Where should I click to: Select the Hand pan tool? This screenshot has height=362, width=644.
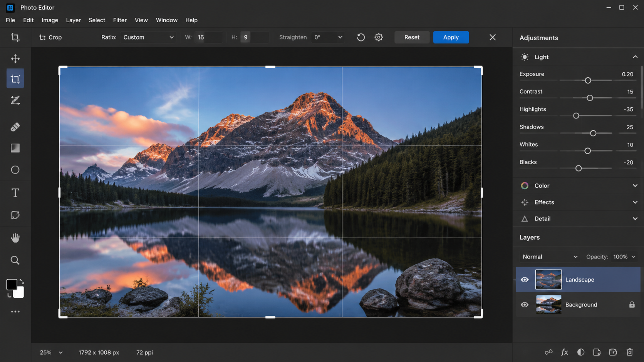[15, 238]
